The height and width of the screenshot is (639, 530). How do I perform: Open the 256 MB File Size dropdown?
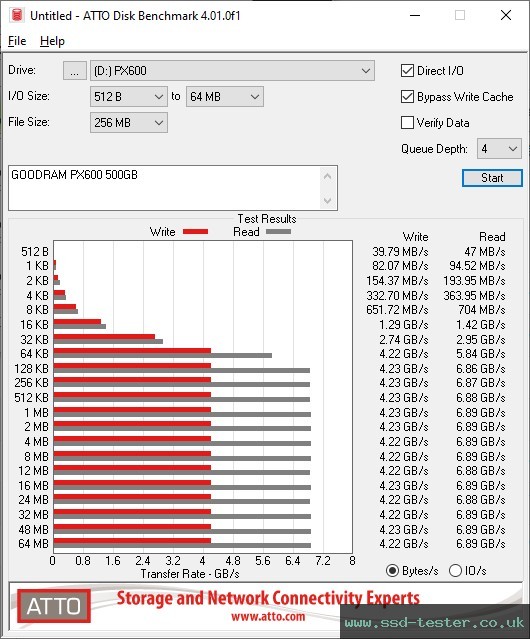click(x=128, y=123)
